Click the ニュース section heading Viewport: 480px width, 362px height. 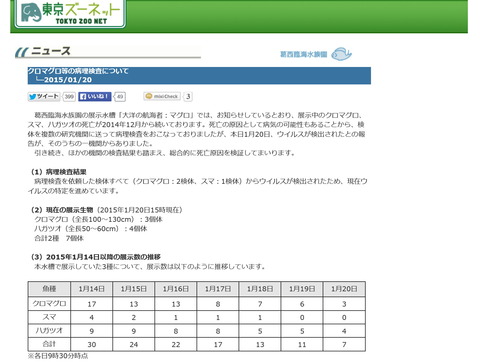(51, 51)
